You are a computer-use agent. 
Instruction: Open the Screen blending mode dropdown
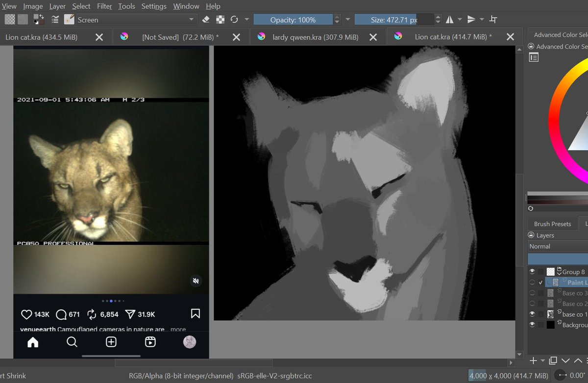(137, 20)
